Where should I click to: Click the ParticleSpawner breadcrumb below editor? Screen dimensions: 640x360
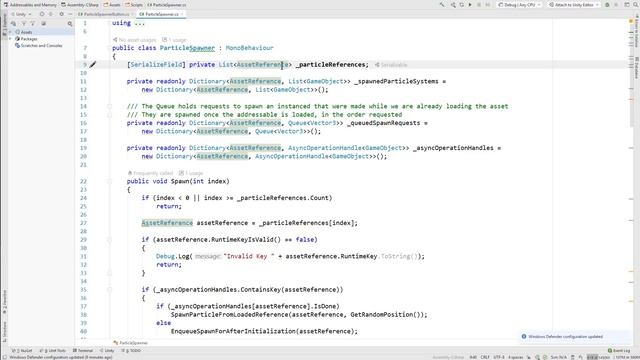pyautogui.click(x=131, y=343)
